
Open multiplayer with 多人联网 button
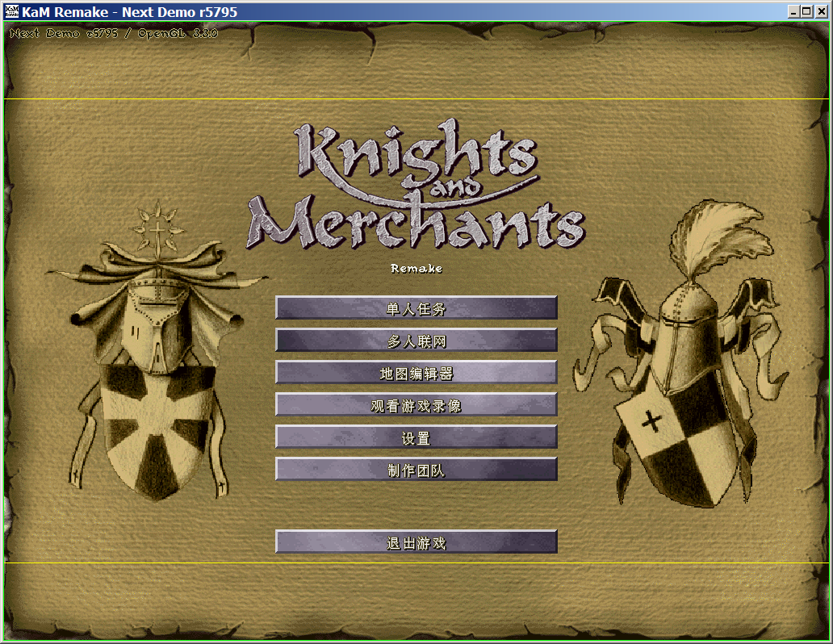point(416,340)
